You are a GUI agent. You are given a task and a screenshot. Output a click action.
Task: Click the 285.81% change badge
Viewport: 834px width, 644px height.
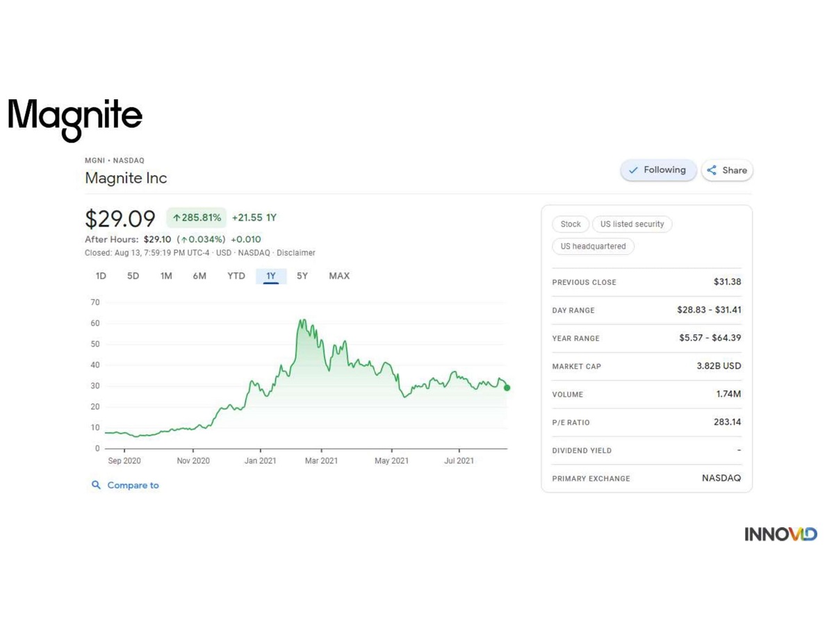(x=197, y=217)
